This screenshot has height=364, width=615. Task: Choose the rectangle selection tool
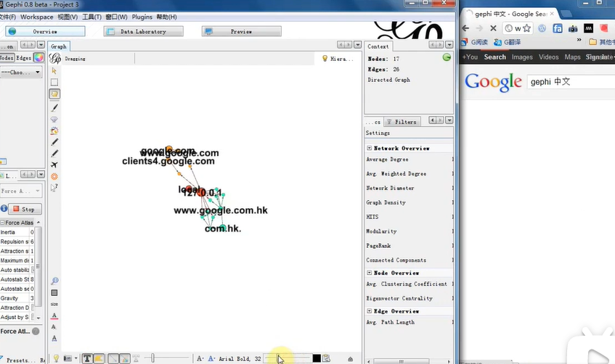tap(54, 82)
